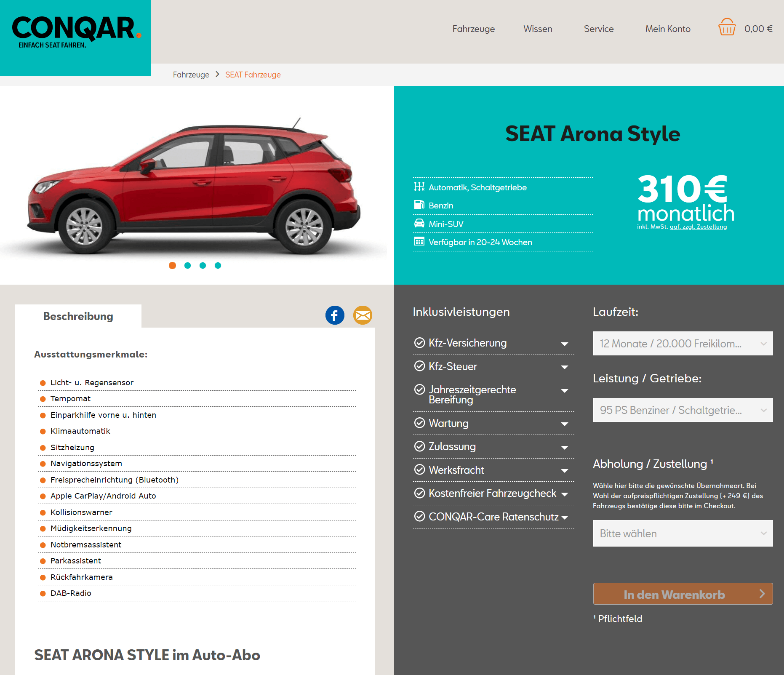Expand Zulassung details arrow
The height and width of the screenshot is (675, 784).
pyautogui.click(x=565, y=448)
